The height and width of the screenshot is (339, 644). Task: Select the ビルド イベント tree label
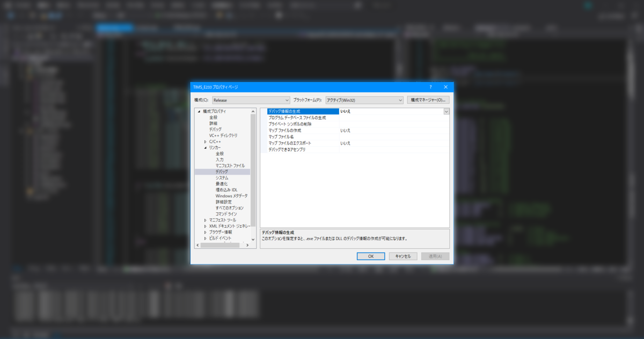(x=221, y=238)
